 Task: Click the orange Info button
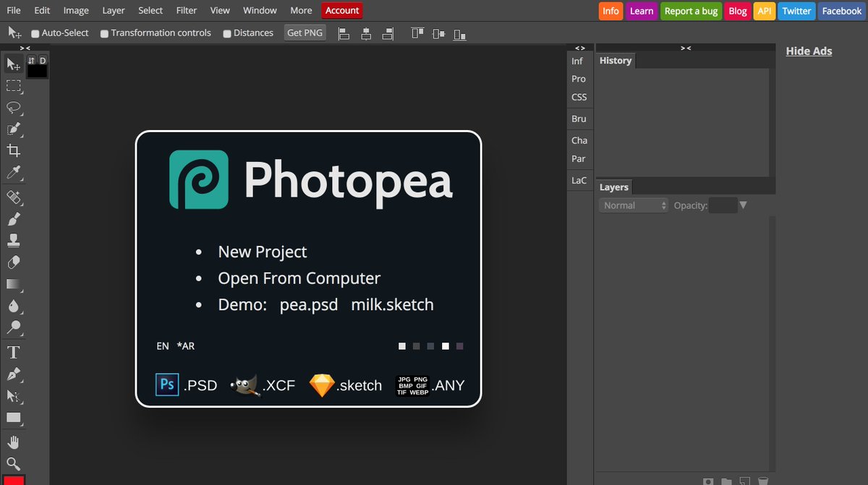pyautogui.click(x=610, y=11)
